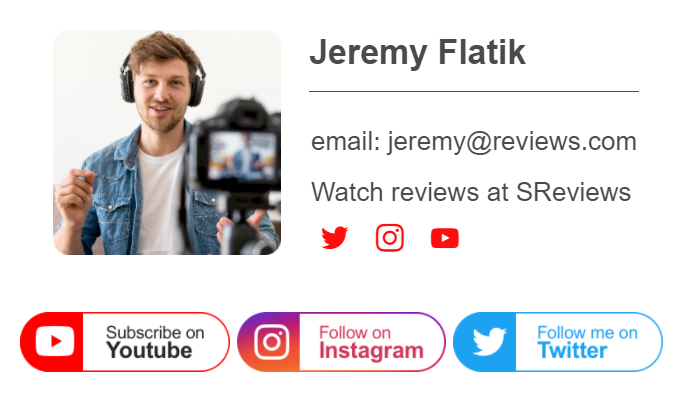Click the white Twitter bird on the blue banner
The image size is (690, 410).
(489, 341)
